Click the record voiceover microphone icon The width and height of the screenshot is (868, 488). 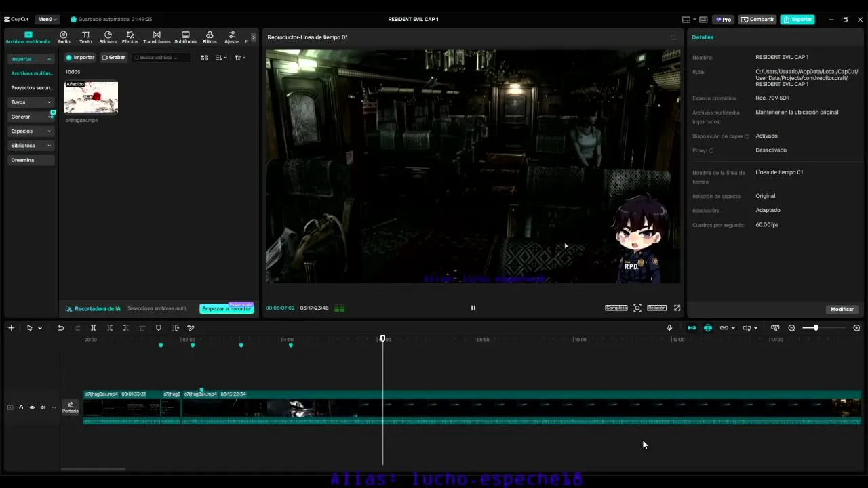[x=669, y=328]
